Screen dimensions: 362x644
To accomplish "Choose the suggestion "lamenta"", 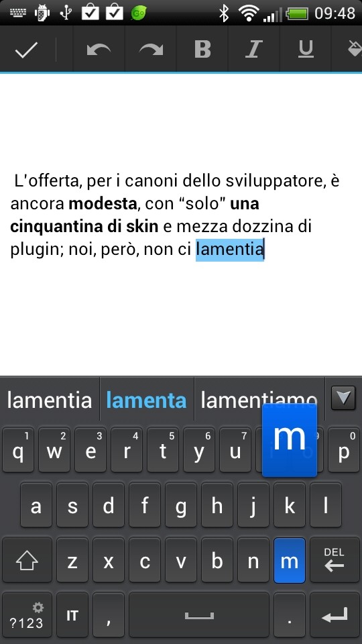I will [147, 400].
